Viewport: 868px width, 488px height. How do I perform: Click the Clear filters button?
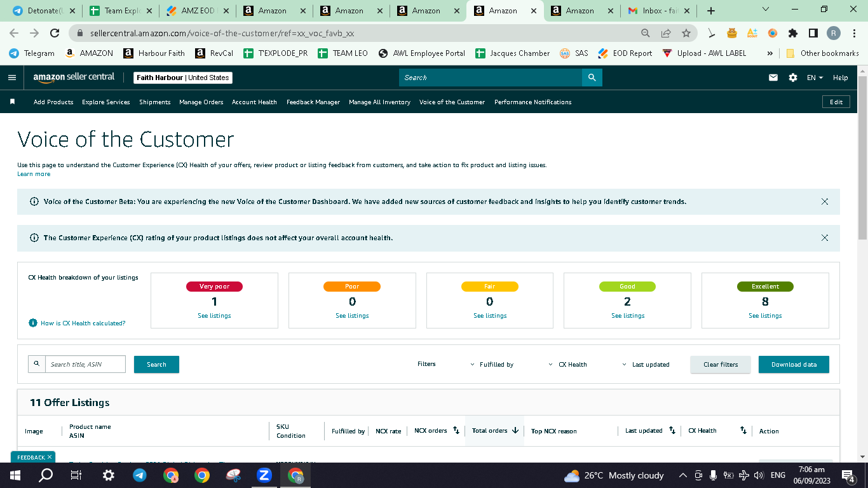click(x=721, y=364)
